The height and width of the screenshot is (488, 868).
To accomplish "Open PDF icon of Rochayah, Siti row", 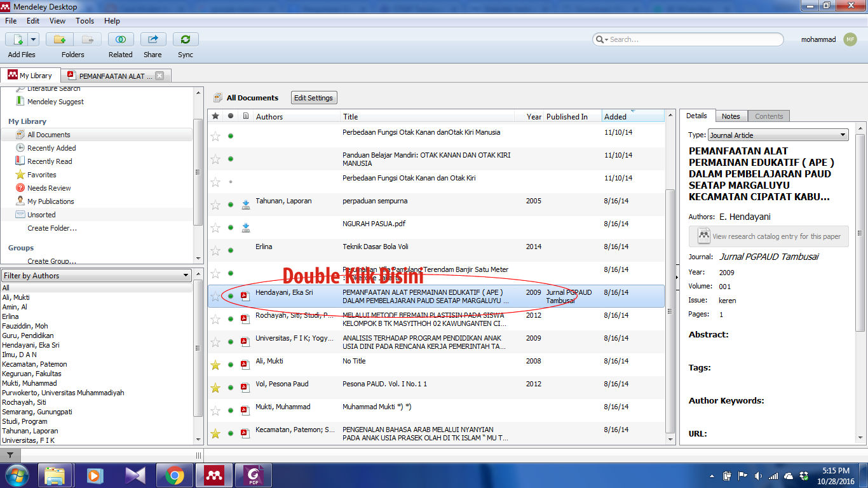I will [x=246, y=319].
